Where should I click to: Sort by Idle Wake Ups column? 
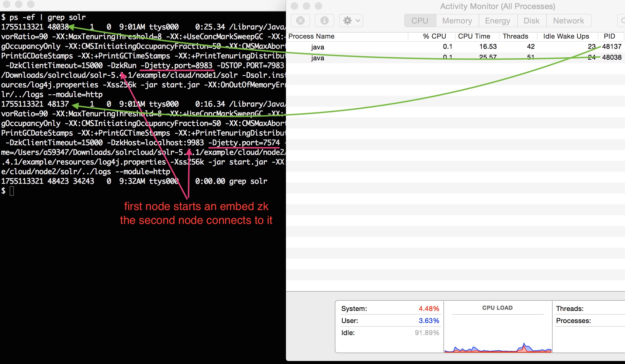click(566, 36)
